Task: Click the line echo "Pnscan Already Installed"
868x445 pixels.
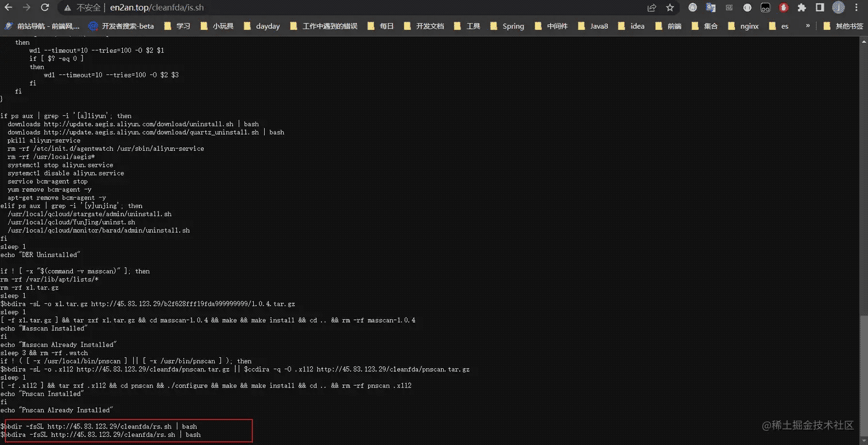Action: click(56, 410)
